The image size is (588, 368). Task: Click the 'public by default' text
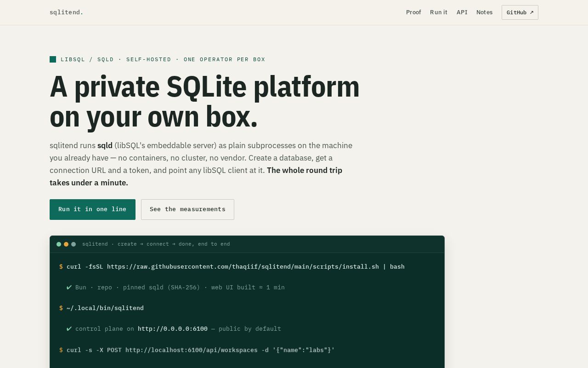(x=250, y=329)
